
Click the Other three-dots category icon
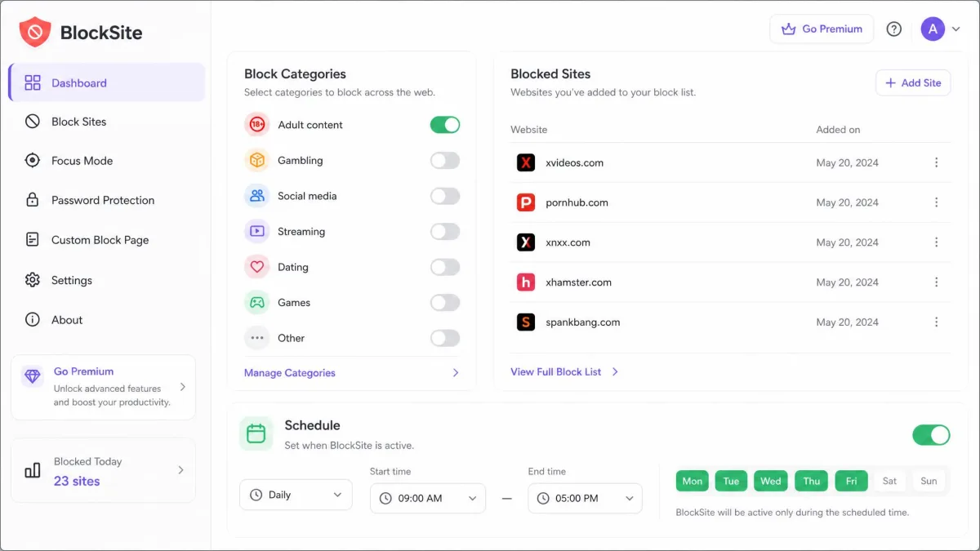[257, 338]
